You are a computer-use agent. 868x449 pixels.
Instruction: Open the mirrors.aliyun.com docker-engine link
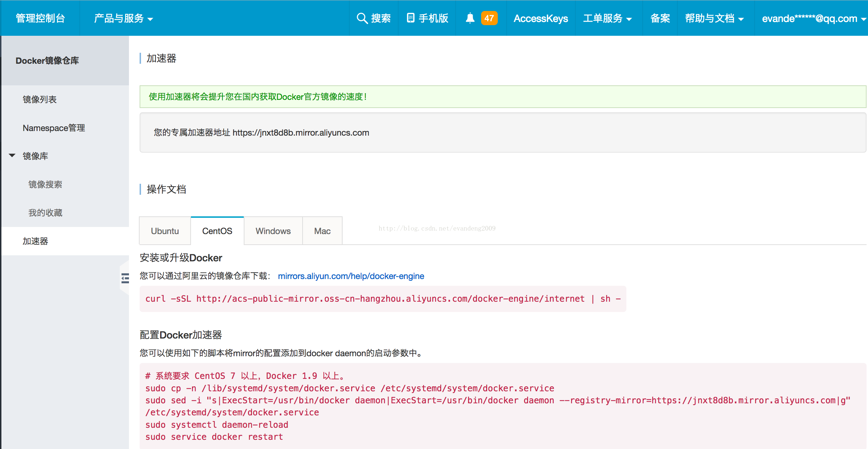coord(351,276)
